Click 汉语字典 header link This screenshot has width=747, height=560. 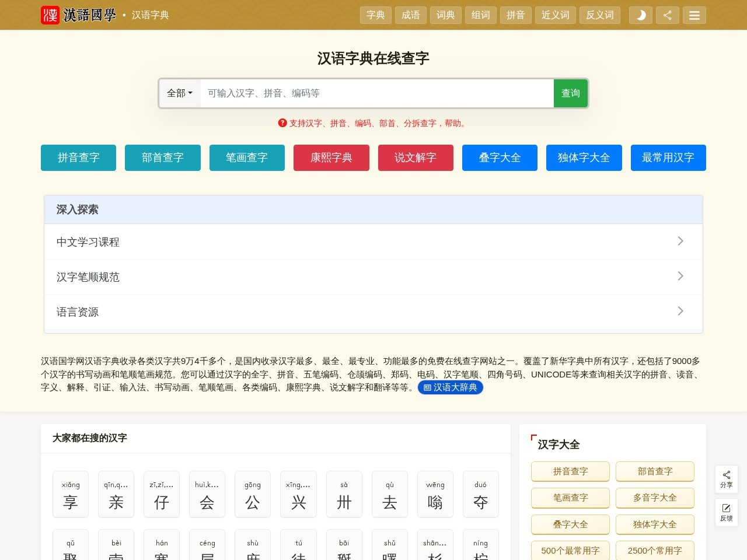click(151, 15)
